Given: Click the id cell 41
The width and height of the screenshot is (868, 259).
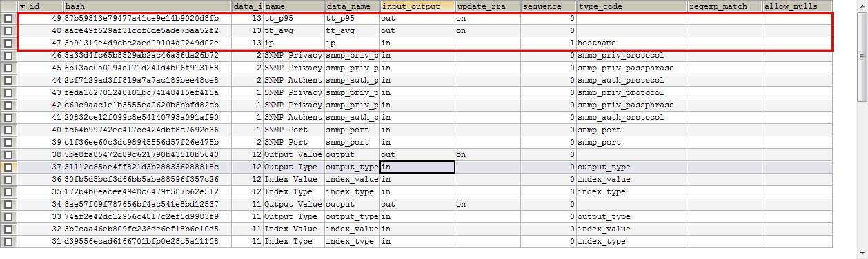Looking at the screenshot, I should point(40,118).
